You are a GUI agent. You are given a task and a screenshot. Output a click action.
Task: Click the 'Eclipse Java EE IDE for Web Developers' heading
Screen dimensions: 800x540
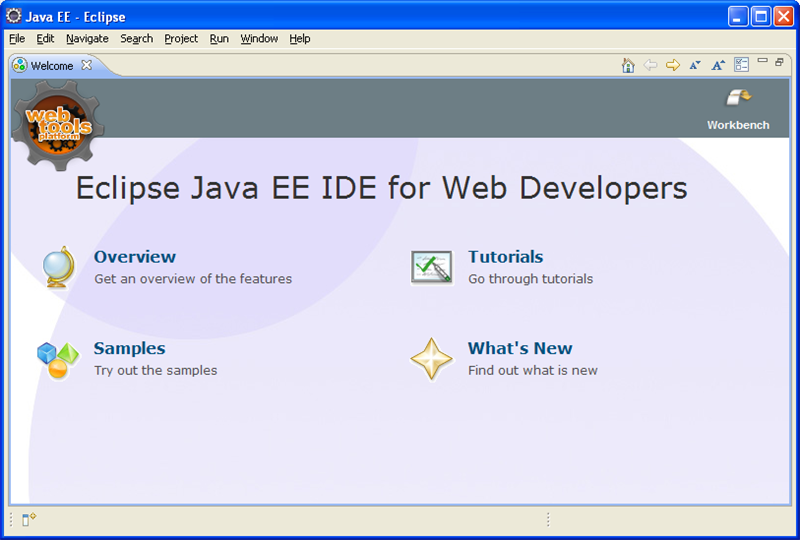(382, 188)
